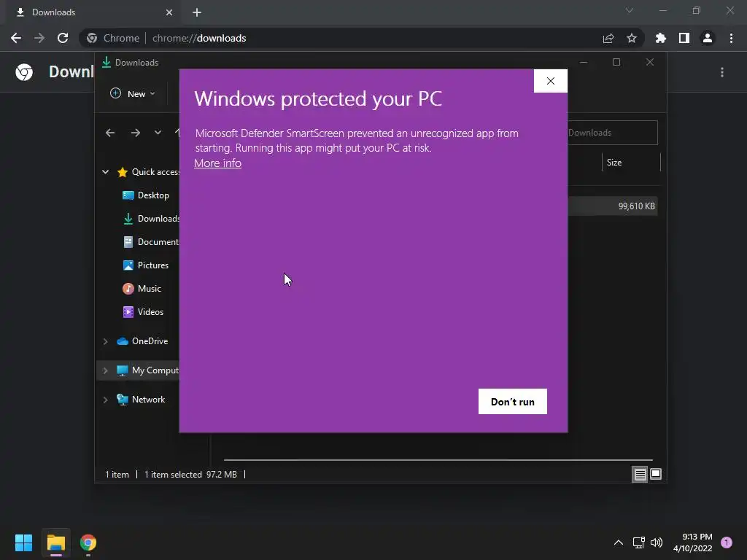
Task: Click the Size column header
Action: point(631,163)
